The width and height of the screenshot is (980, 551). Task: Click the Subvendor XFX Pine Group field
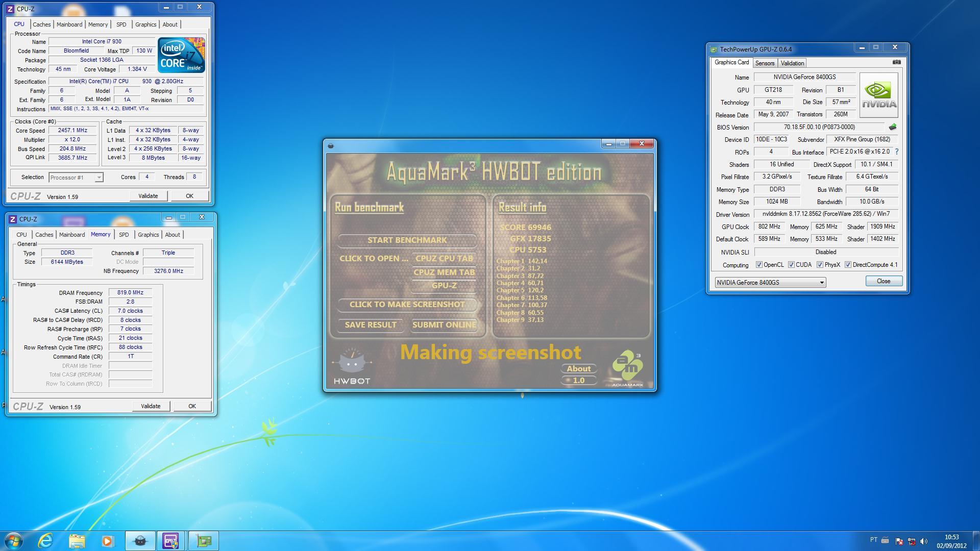tap(862, 139)
